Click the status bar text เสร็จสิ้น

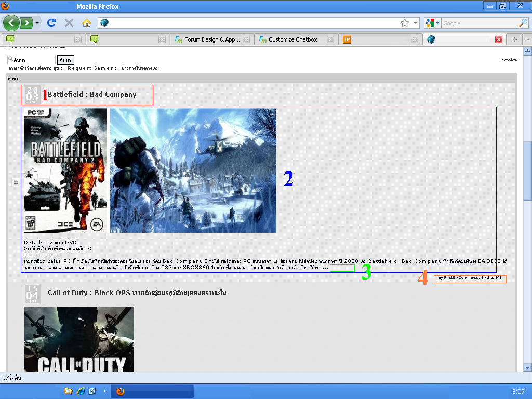[12, 378]
